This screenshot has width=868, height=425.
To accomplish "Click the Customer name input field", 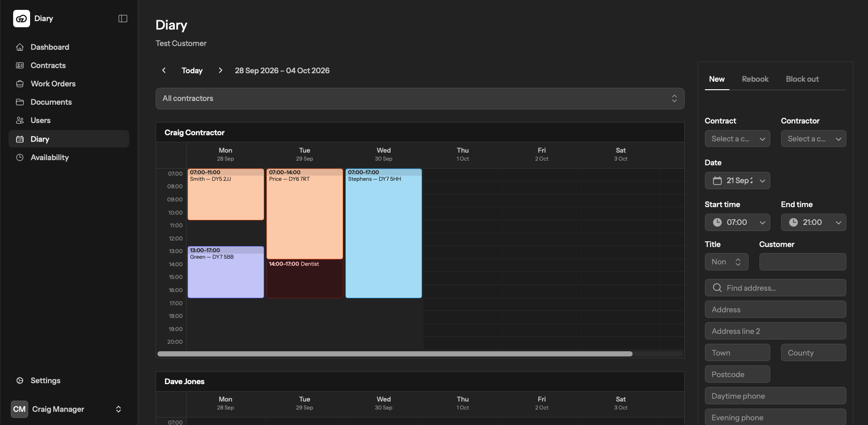I will point(803,262).
